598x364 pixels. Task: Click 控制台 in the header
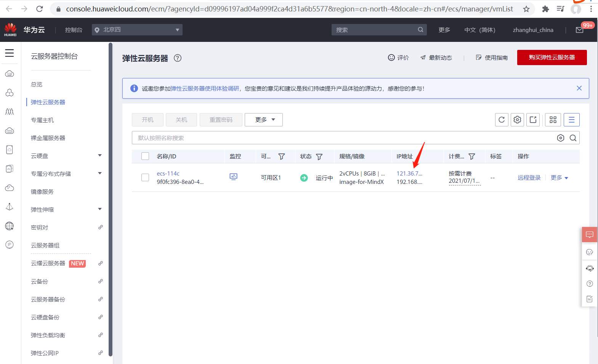[x=74, y=30]
